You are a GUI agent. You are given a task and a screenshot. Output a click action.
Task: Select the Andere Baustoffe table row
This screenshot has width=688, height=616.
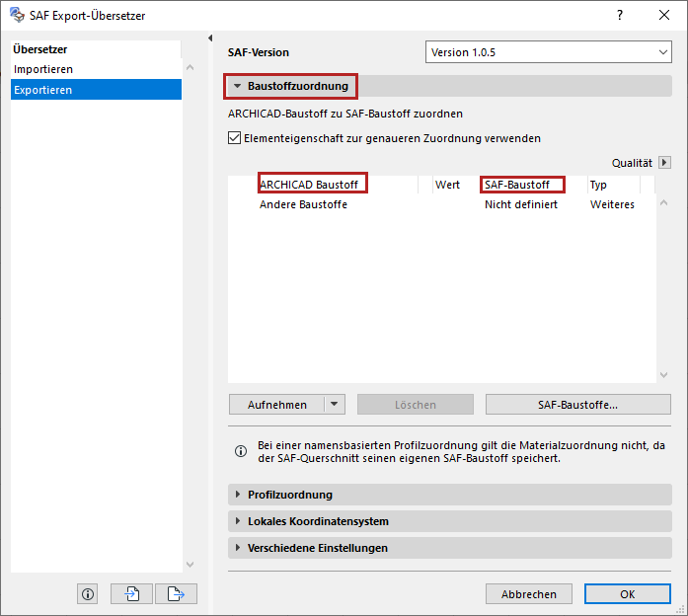[x=303, y=204]
